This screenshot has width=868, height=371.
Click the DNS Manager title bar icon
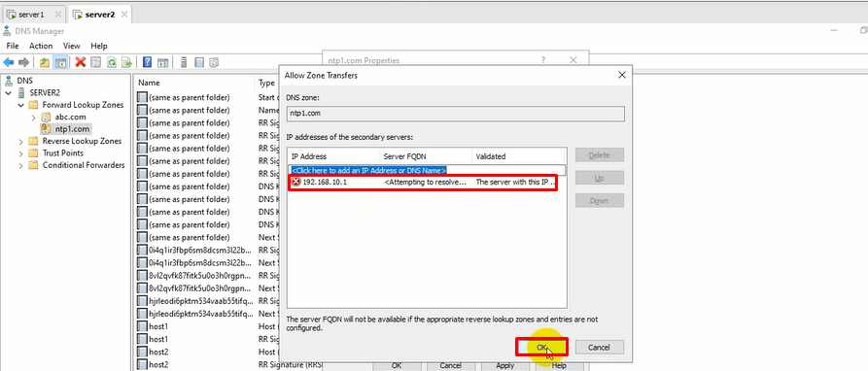[7, 31]
